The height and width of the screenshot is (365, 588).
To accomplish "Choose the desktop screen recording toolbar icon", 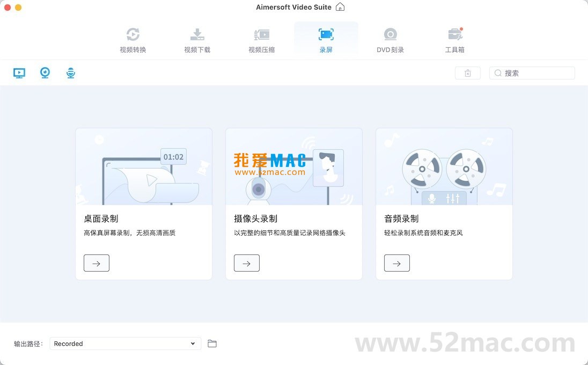I will click(x=19, y=73).
